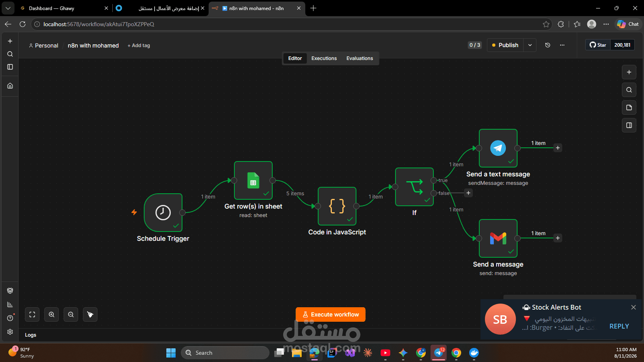This screenshot has height=362, width=644.
Task: Click Add tag next to workflow name
Action: 139,46
